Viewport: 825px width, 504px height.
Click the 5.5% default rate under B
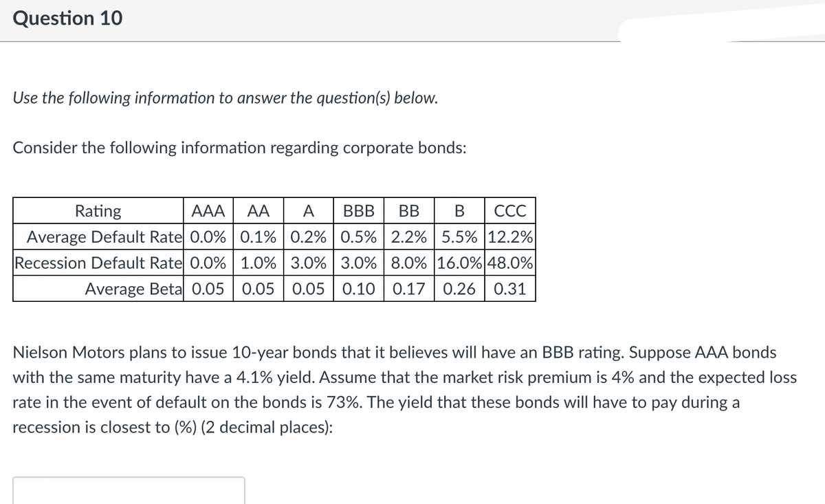click(x=460, y=237)
